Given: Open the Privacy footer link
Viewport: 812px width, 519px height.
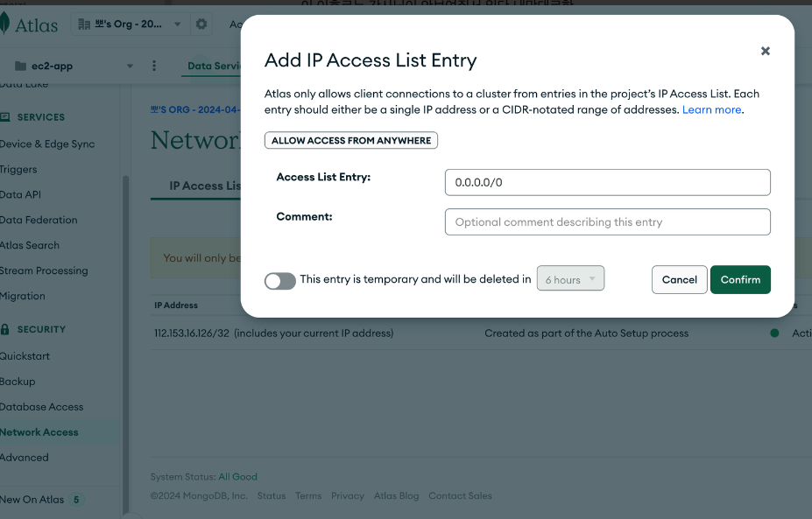Looking at the screenshot, I should coord(348,495).
